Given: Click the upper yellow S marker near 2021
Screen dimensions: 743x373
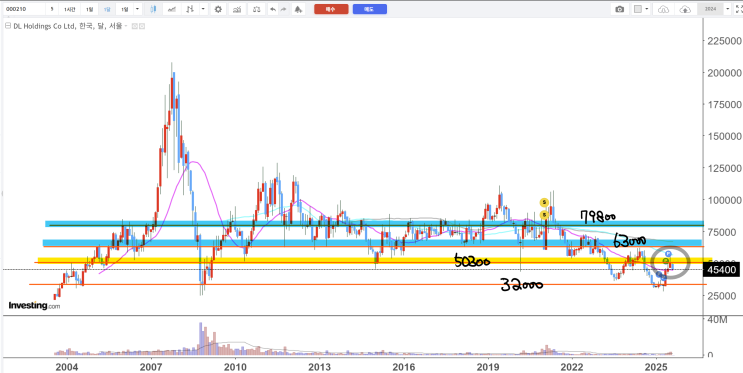Looking at the screenshot, I should pos(544,202).
